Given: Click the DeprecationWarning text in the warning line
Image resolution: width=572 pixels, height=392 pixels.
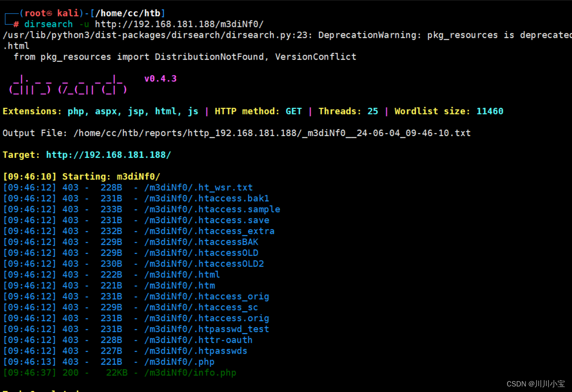Looking at the screenshot, I should (370, 35).
